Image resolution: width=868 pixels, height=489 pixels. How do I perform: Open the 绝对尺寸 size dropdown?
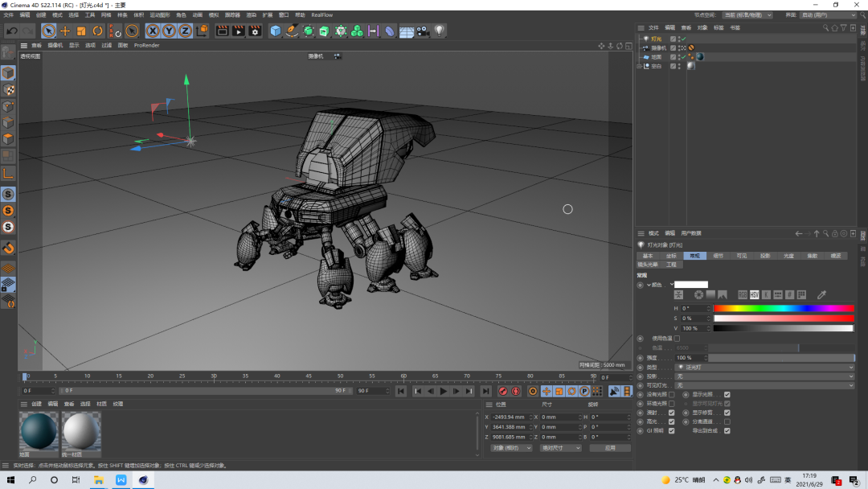560,447
